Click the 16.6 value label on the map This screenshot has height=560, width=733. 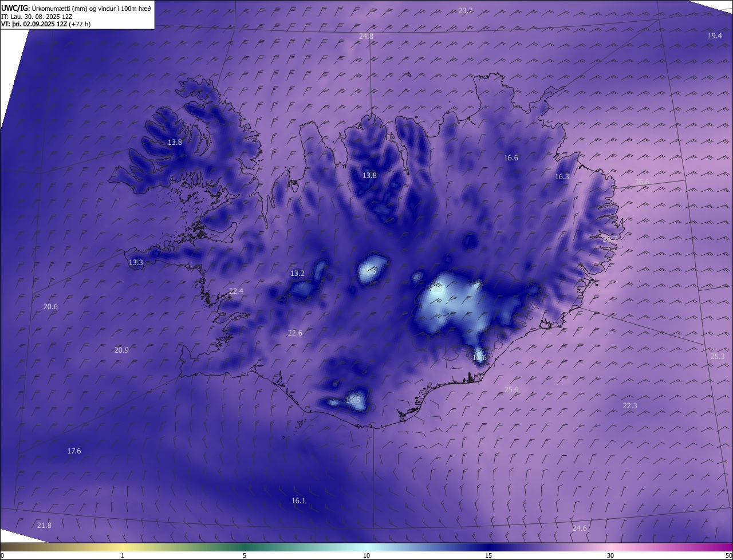511,158
